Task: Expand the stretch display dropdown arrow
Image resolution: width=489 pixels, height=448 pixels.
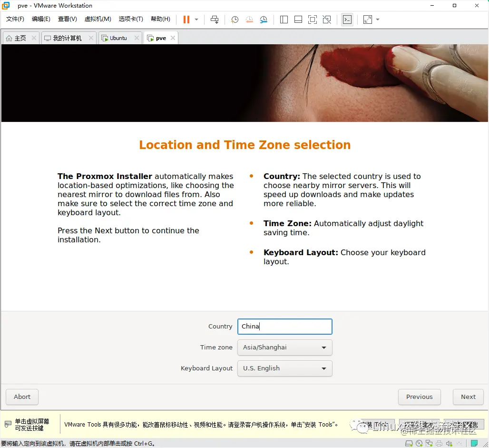Action: (x=378, y=20)
